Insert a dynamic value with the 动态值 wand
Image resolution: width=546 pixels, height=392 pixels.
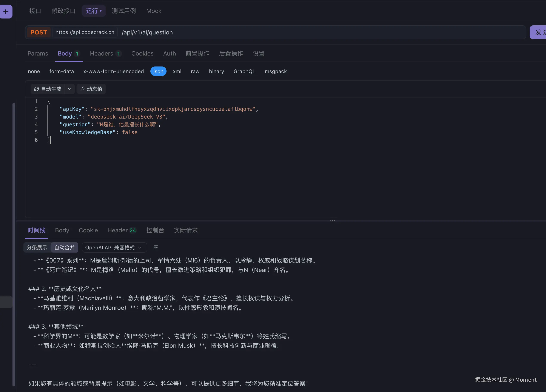tap(91, 89)
